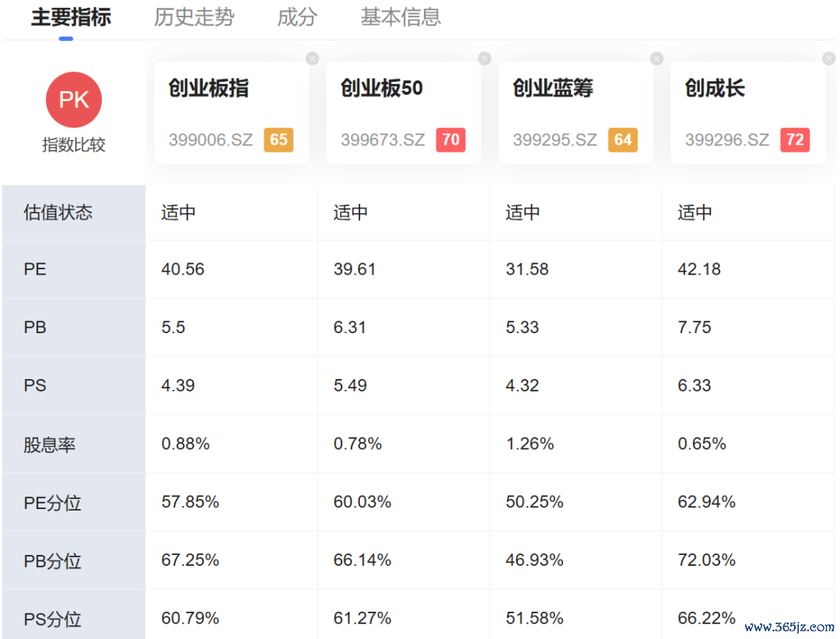This screenshot has height=639, width=840.
Task: Open the 基本信息 tab
Action: coord(401,17)
